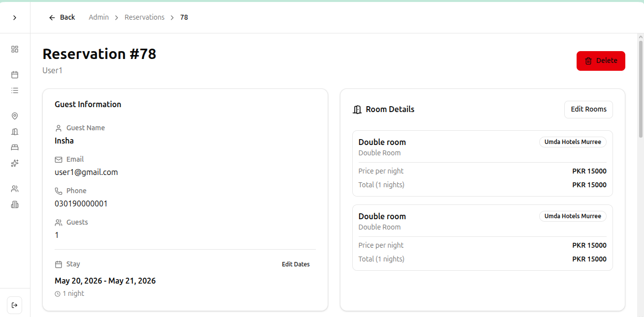Click the clock icon beside 1 night
644x317 pixels.
[58, 294]
